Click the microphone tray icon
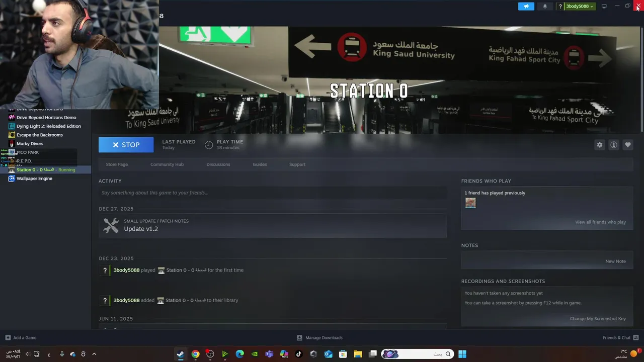The image size is (644, 362). point(62,354)
